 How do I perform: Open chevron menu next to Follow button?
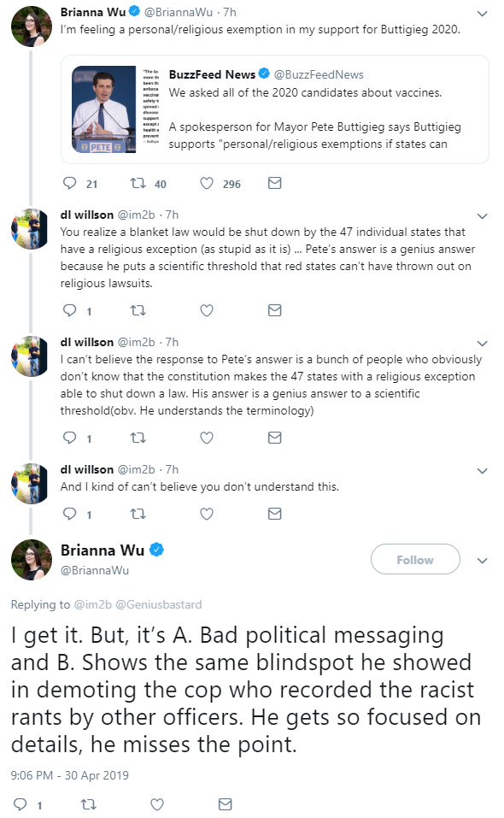tap(483, 560)
